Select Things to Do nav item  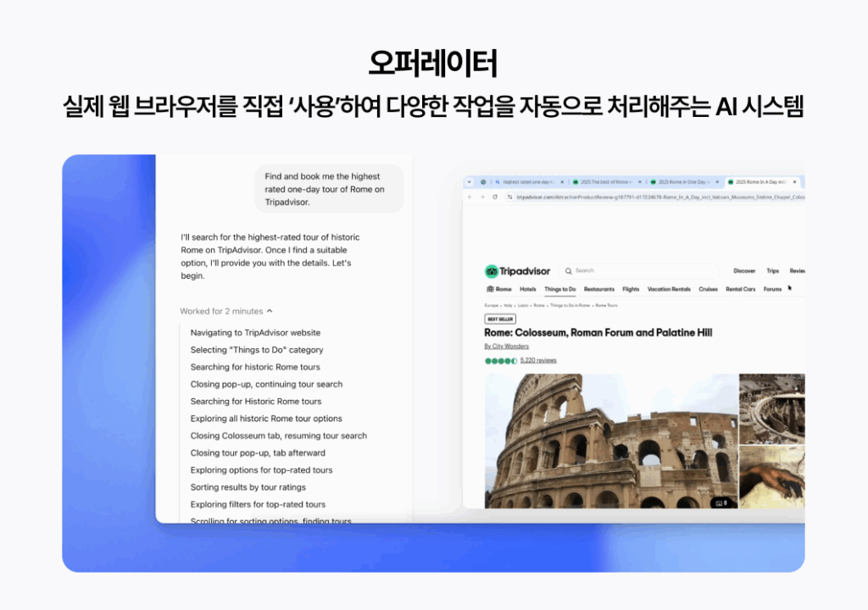[x=559, y=289]
